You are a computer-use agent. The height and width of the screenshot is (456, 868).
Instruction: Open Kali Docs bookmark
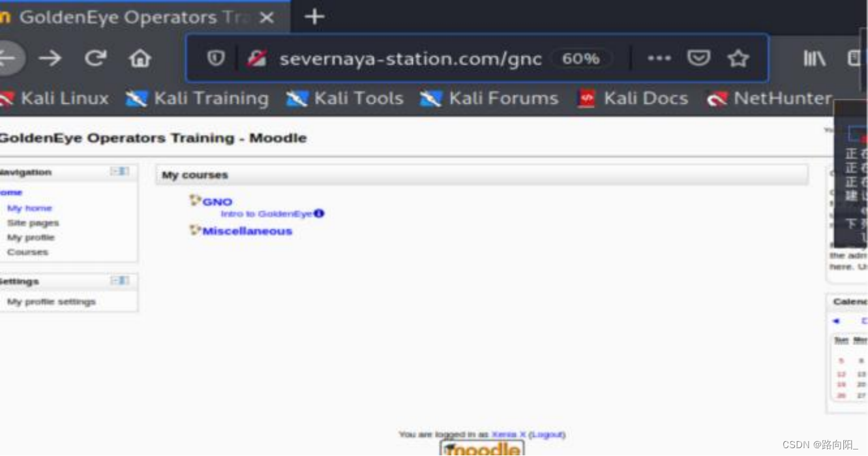pos(633,99)
